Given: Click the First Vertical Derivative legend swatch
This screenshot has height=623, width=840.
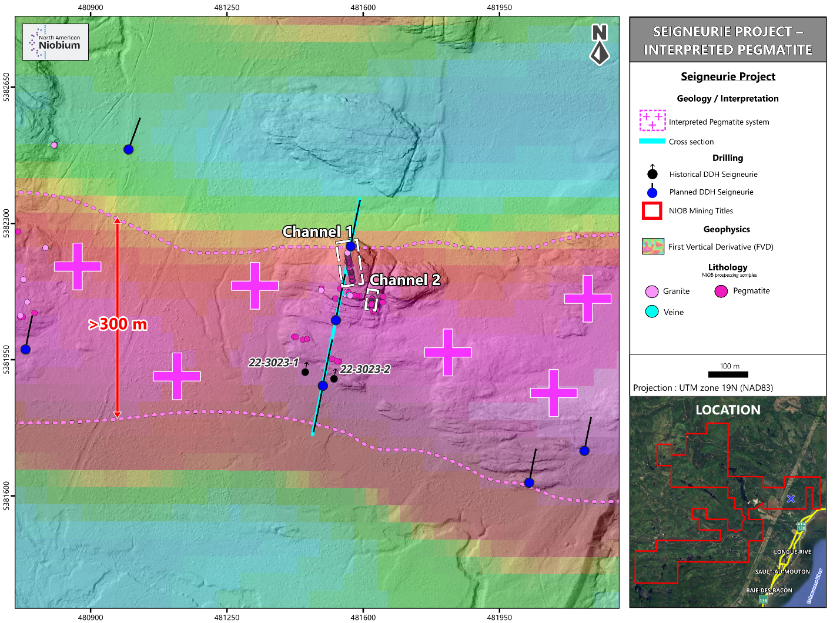Looking at the screenshot, I should point(652,247).
